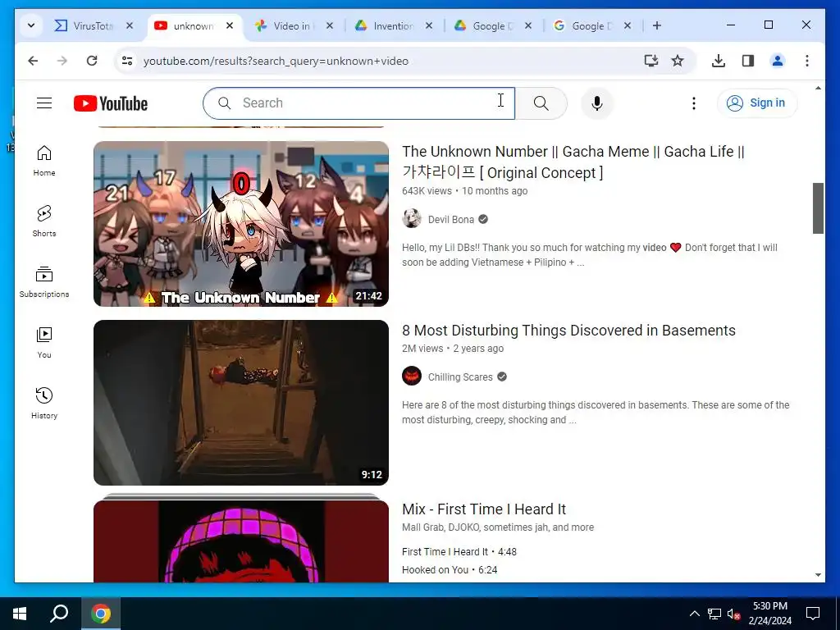Open Chilling Scares channel avatar
Image resolution: width=840 pixels, height=630 pixels.
[x=412, y=376]
